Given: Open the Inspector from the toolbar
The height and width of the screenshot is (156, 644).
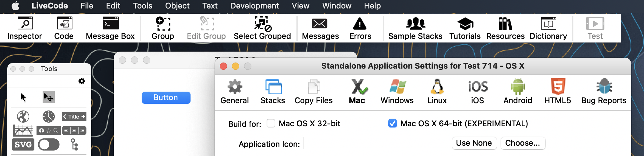Looking at the screenshot, I should (25, 28).
